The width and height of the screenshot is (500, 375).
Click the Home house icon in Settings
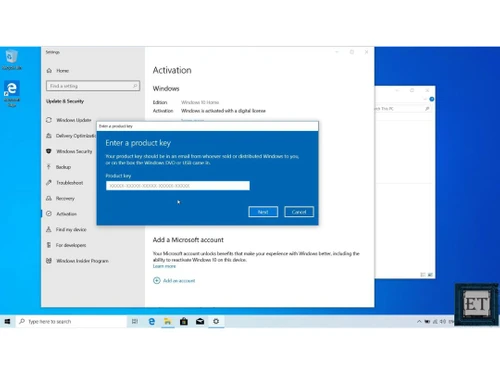pyautogui.click(x=49, y=71)
